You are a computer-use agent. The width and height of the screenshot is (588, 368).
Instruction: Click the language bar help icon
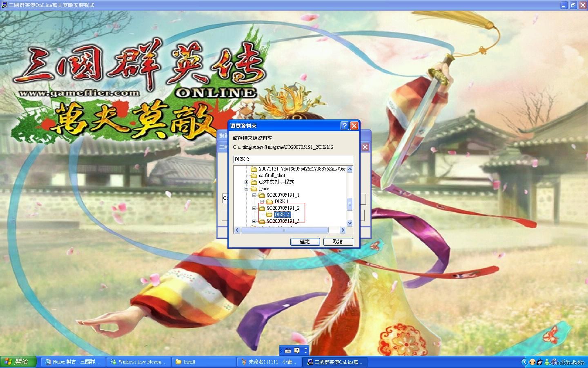click(297, 350)
